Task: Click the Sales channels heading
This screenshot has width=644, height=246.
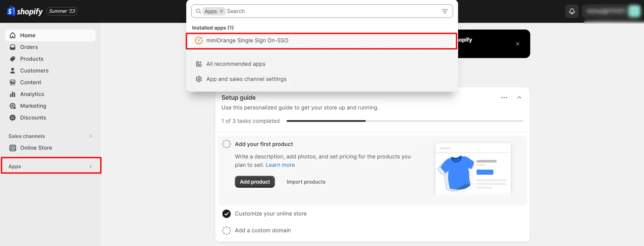Action: coord(27,136)
